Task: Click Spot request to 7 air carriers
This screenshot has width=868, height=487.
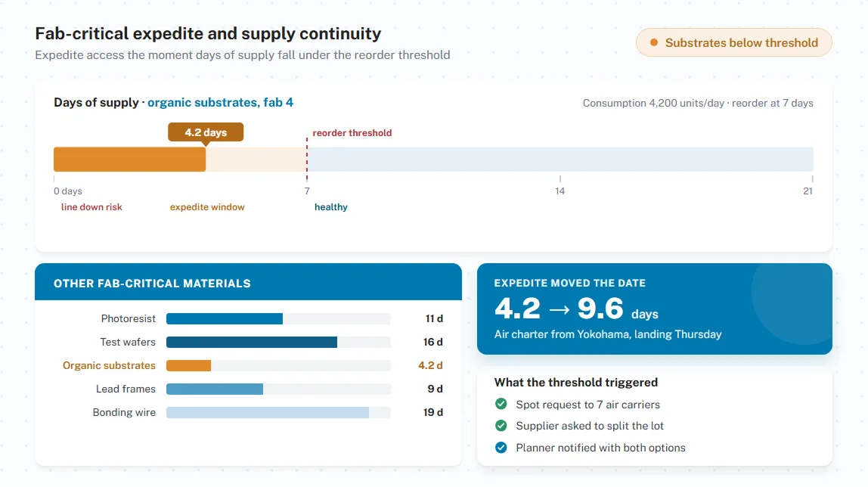Action: [x=588, y=405]
